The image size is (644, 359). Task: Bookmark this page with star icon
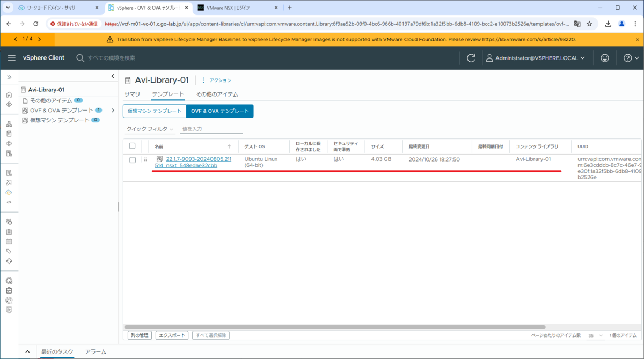pyautogui.click(x=589, y=24)
